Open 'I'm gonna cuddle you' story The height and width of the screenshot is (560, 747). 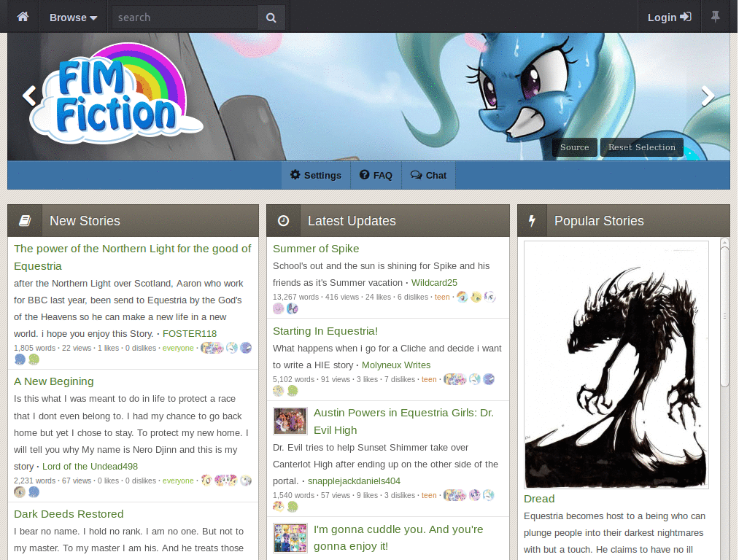[398, 537]
